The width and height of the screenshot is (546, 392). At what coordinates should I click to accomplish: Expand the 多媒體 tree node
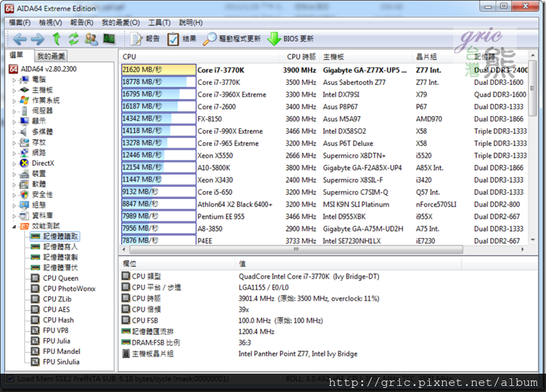[x=14, y=132]
